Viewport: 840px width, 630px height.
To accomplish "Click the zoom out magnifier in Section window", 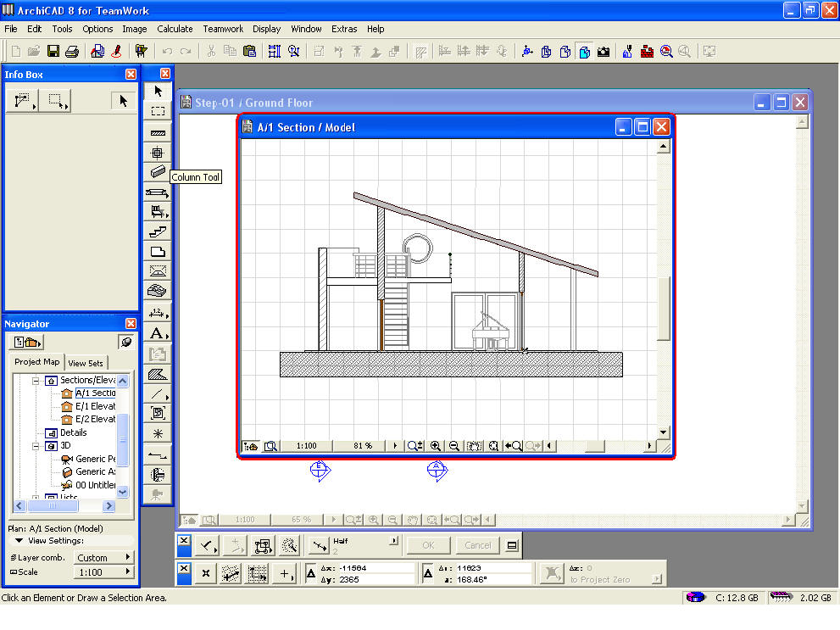I will click(454, 446).
